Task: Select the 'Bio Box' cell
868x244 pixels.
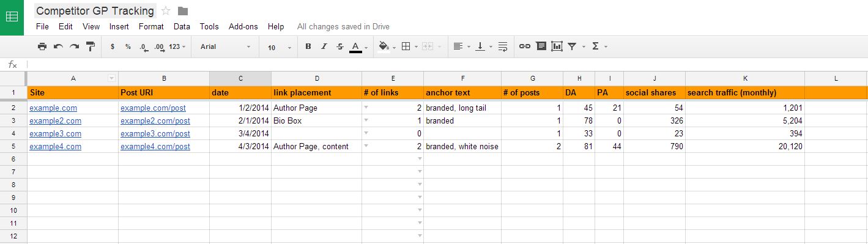Action: 316,121
